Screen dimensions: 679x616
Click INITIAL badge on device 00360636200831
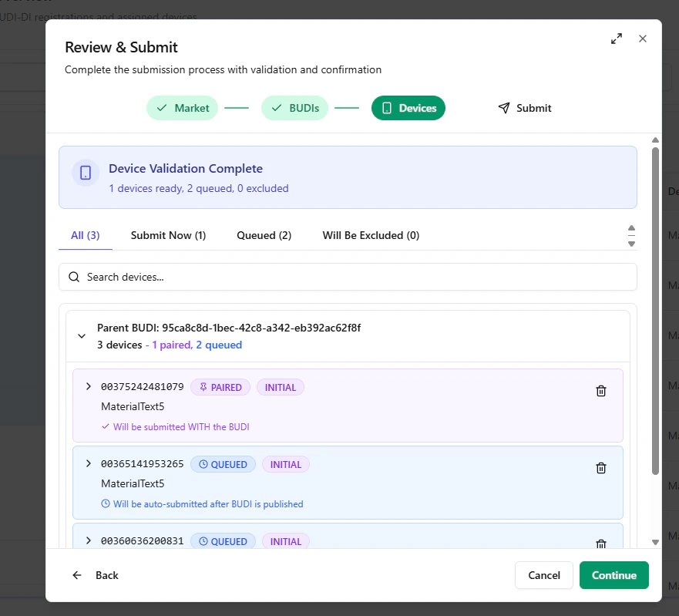tap(286, 541)
